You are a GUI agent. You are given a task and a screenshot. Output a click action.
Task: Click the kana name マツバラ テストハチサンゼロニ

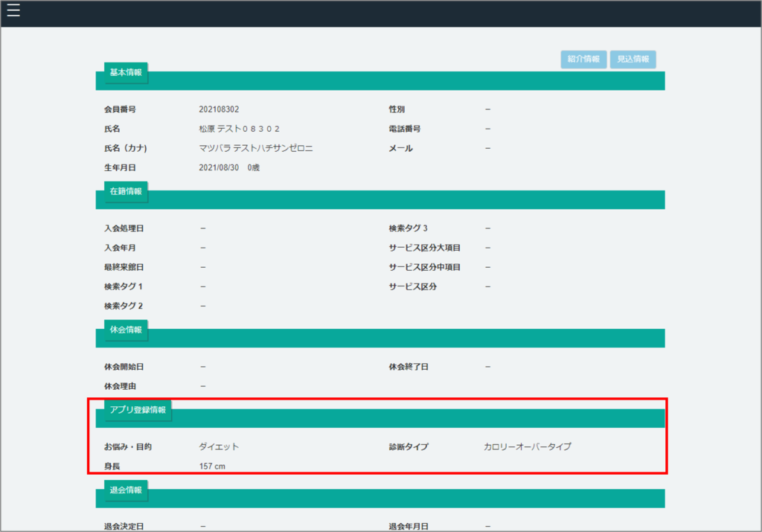(x=255, y=148)
